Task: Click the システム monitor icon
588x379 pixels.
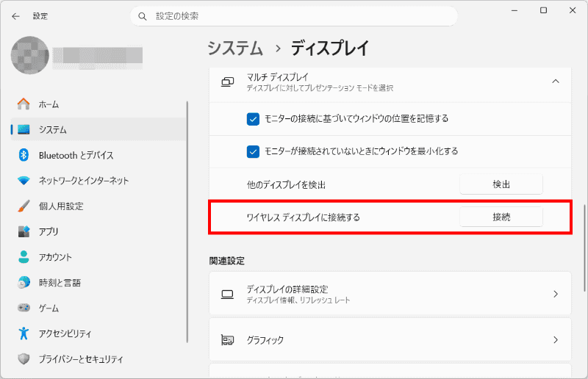Action: point(24,130)
